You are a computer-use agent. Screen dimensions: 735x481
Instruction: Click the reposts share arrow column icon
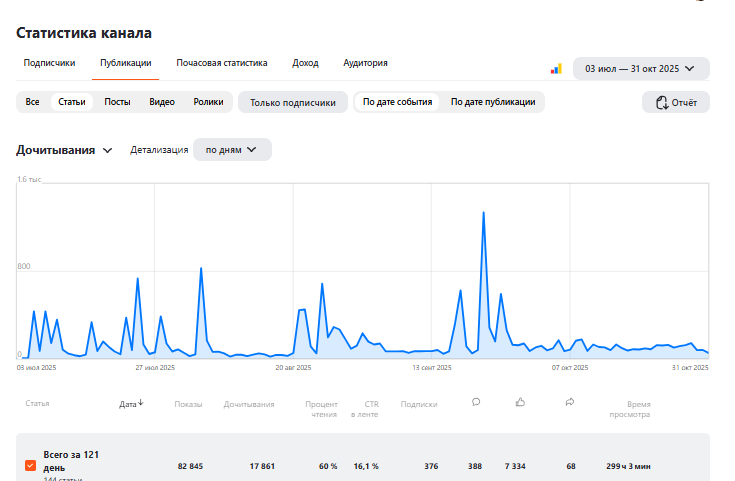tap(570, 402)
